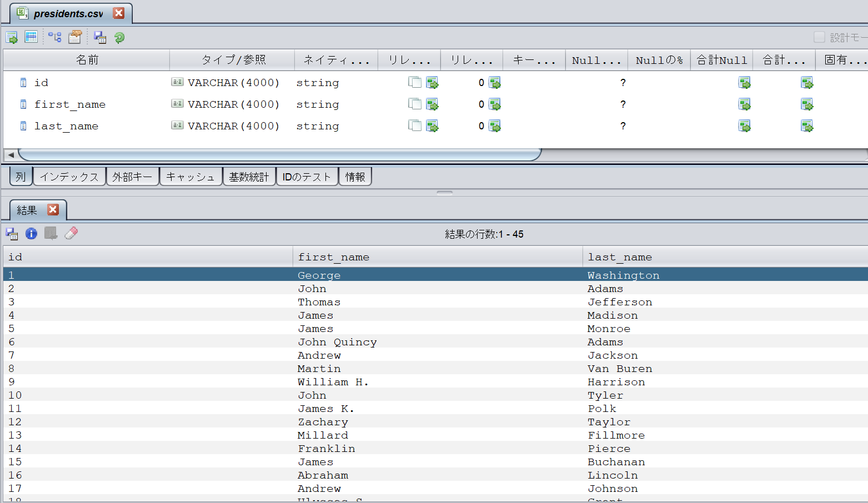868x503 pixels.
Task: Click the id header in results grid
Action: (148, 256)
